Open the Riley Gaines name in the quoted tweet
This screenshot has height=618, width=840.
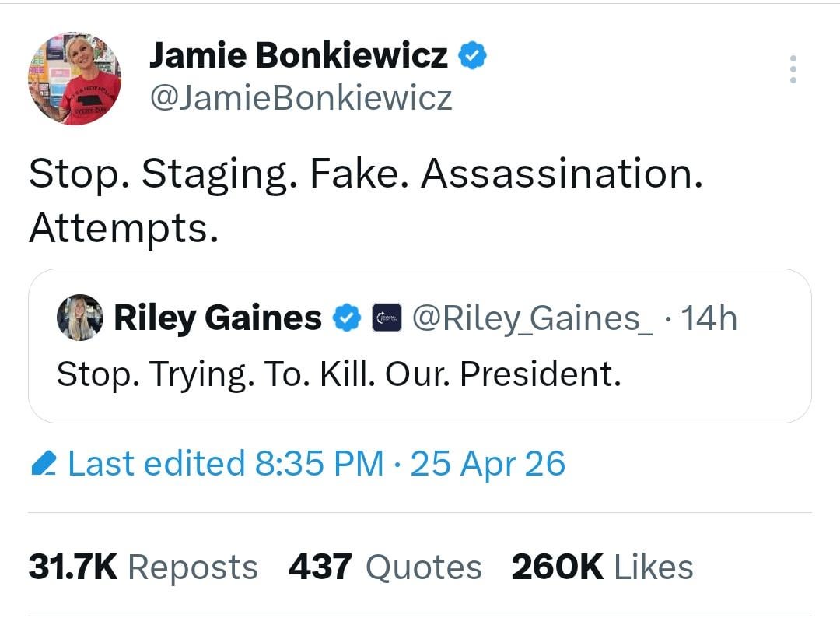(x=218, y=318)
